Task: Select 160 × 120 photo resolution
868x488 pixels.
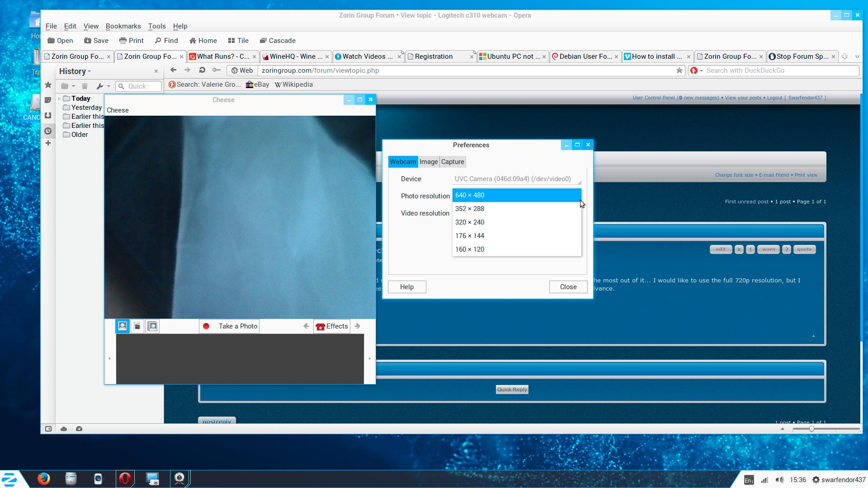Action: 517,249
